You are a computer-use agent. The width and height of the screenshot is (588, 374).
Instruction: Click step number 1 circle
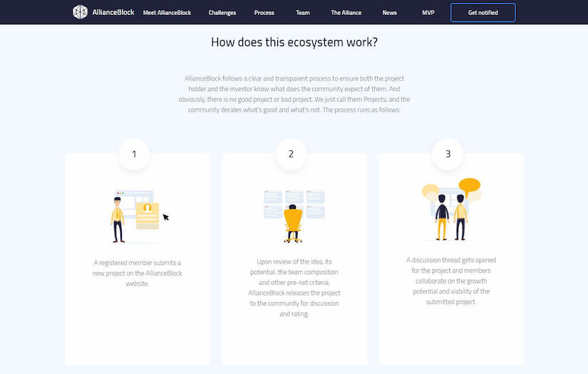[x=134, y=154]
